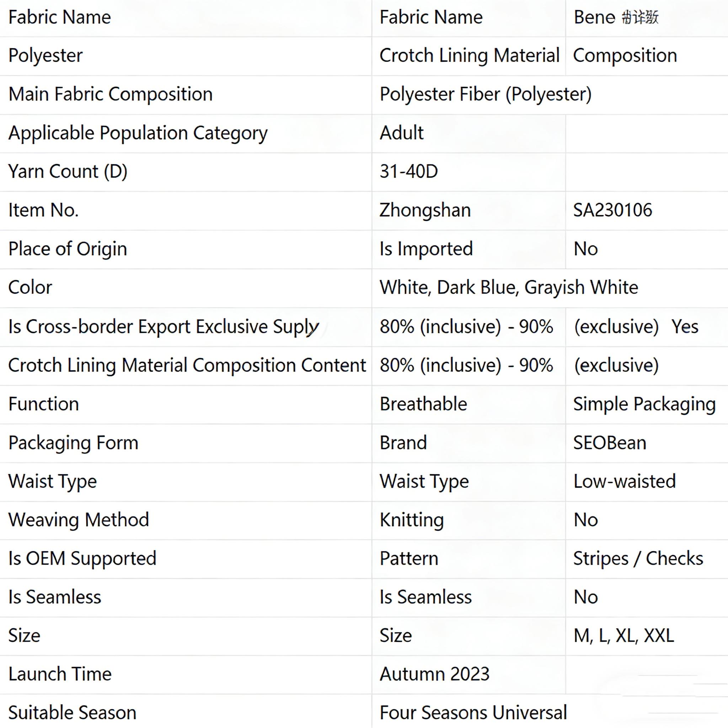Click the SA230106 item number cell
The width and height of the screenshot is (728, 728).
click(x=612, y=210)
